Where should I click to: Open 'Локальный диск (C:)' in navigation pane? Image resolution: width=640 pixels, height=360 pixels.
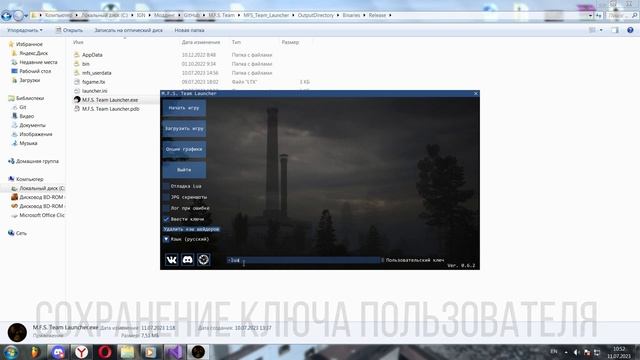click(x=42, y=188)
